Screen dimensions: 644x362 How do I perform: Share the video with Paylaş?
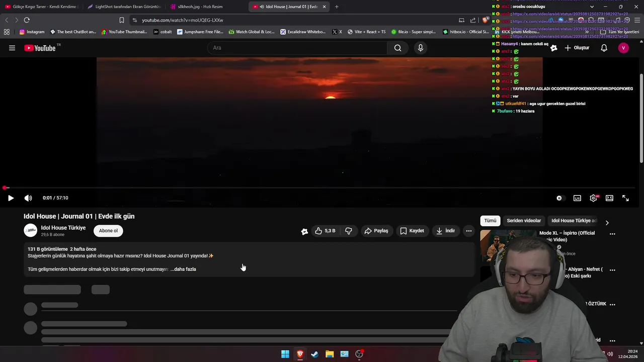click(376, 231)
